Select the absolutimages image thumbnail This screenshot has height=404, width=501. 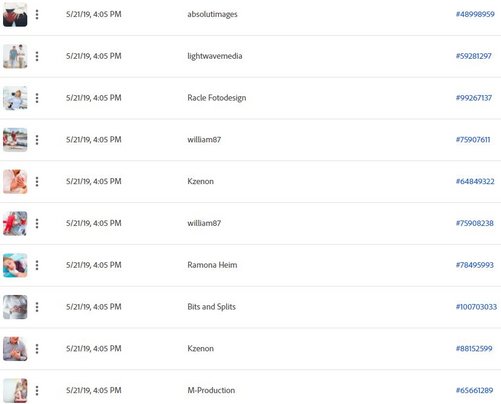[15, 14]
